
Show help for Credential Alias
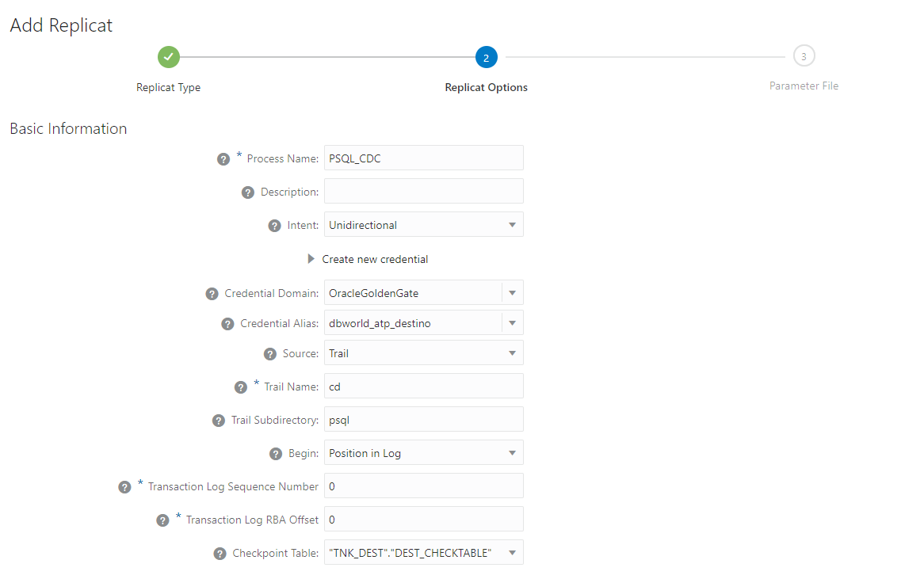pos(227,324)
